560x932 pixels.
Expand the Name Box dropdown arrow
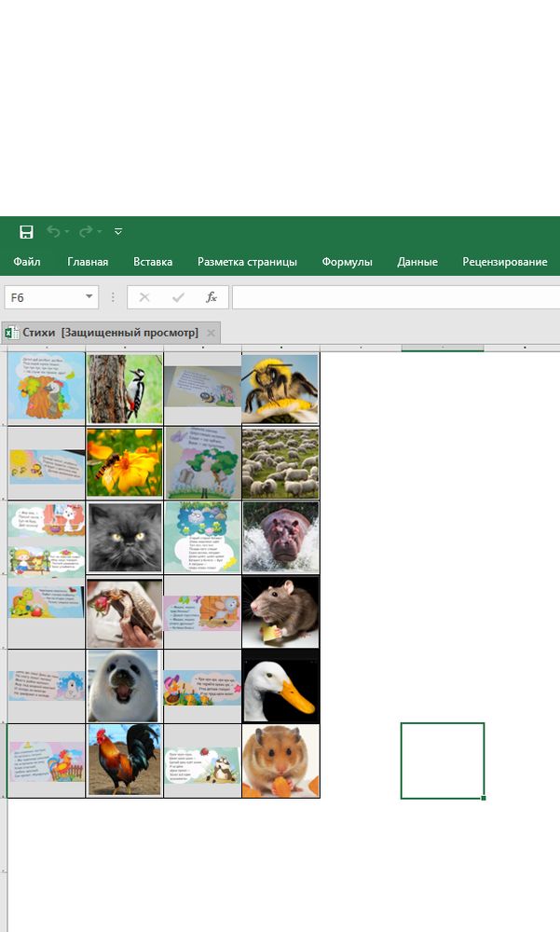click(x=89, y=297)
